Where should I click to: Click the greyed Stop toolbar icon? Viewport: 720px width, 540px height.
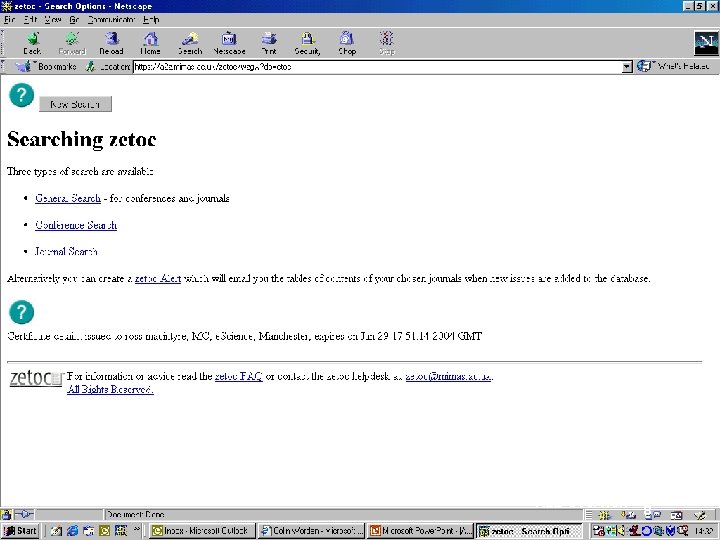[x=387, y=44]
